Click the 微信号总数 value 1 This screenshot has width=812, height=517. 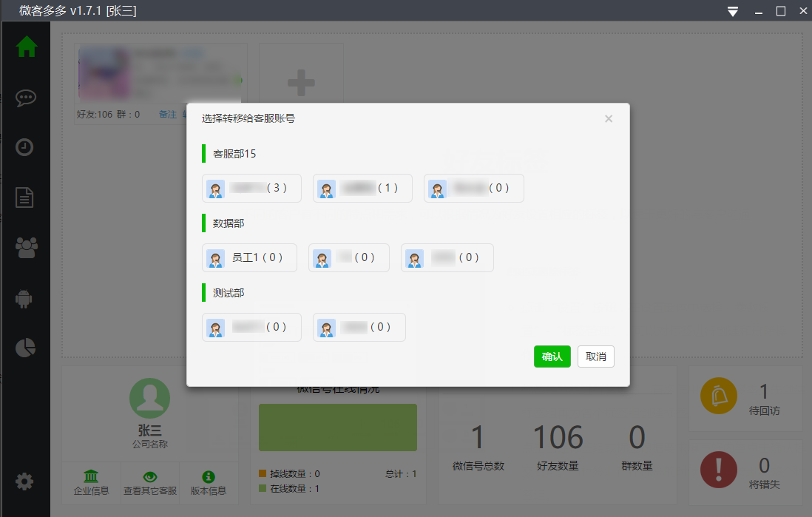point(478,437)
